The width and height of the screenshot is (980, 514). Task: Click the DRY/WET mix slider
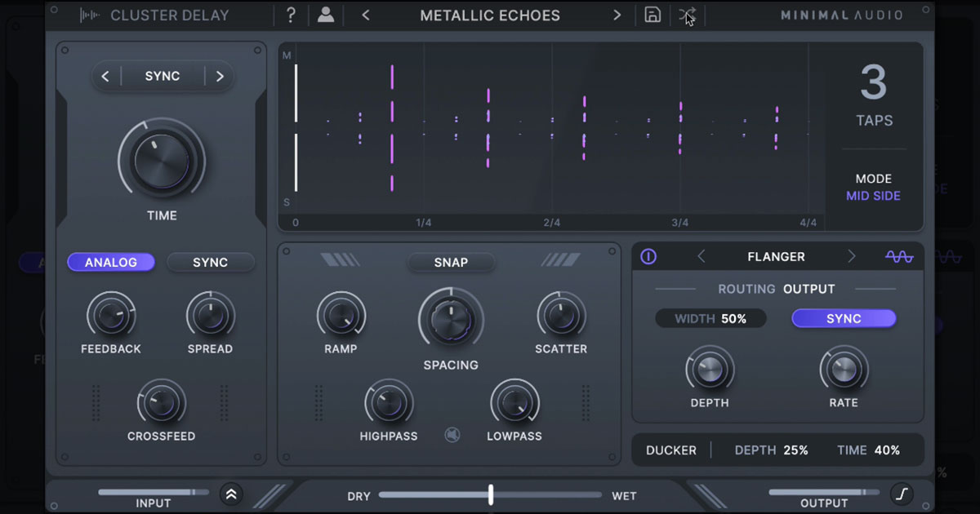click(490, 494)
